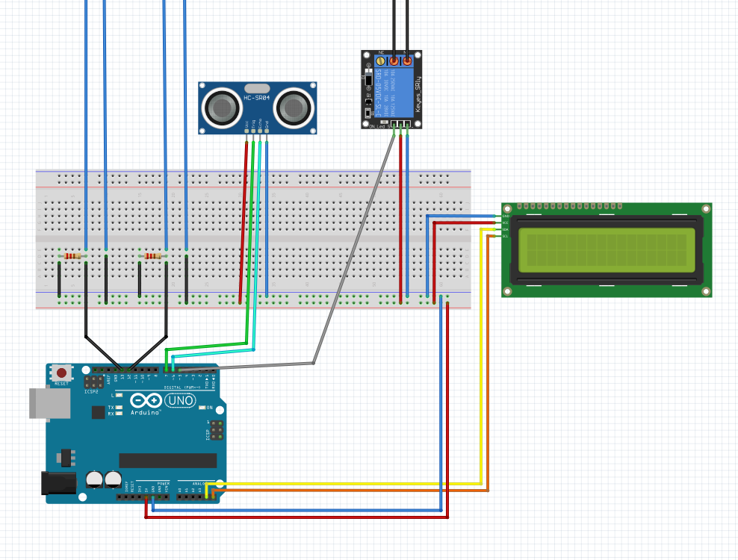Click the Keyes_SR1y relay module
This screenshot has width=738, height=560.
pos(391,90)
